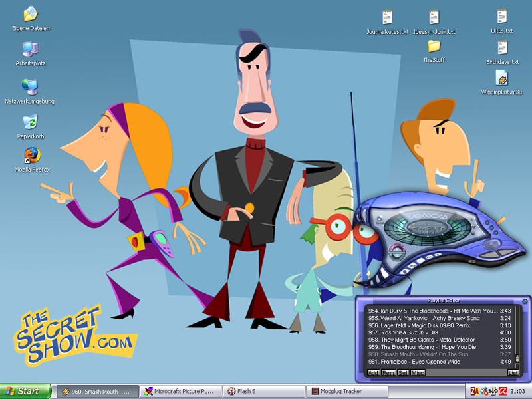The width and height of the screenshot is (532, 399).
Task: Select track 954. Ian Dury & The Blockheads
Action: coord(440,311)
